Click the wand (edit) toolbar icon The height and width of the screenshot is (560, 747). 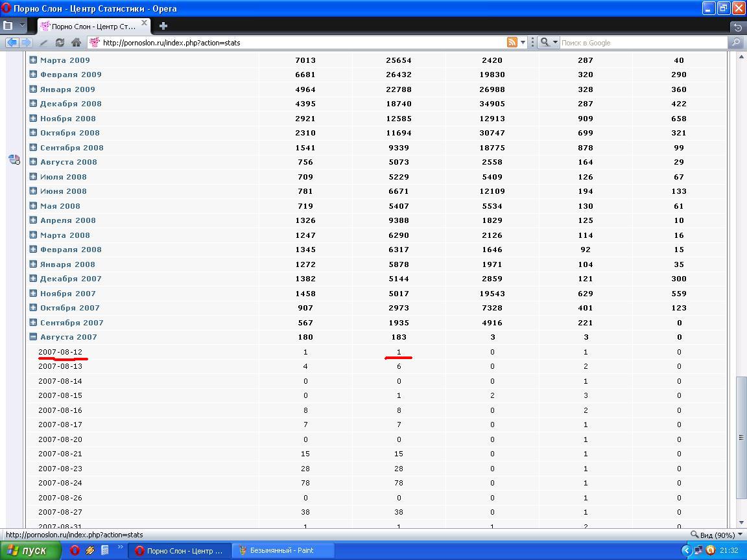pos(43,42)
